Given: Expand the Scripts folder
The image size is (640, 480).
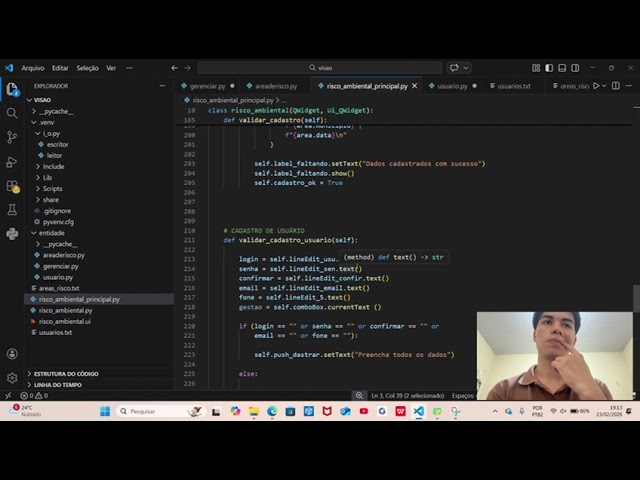Looking at the screenshot, I should tap(38, 189).
